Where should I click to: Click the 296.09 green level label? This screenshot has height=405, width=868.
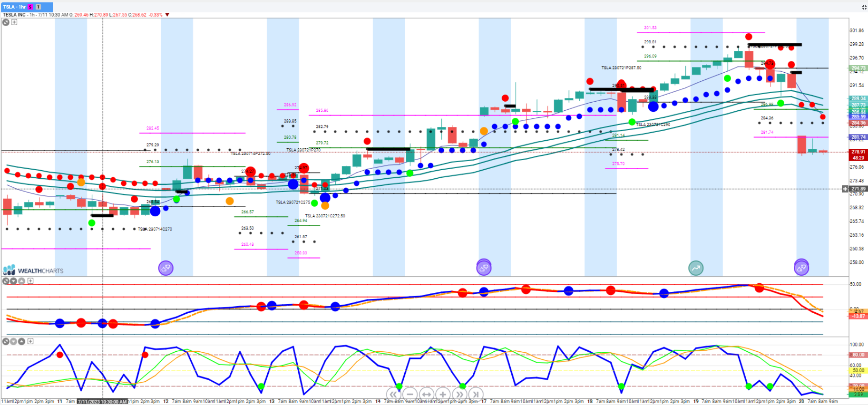650,56
